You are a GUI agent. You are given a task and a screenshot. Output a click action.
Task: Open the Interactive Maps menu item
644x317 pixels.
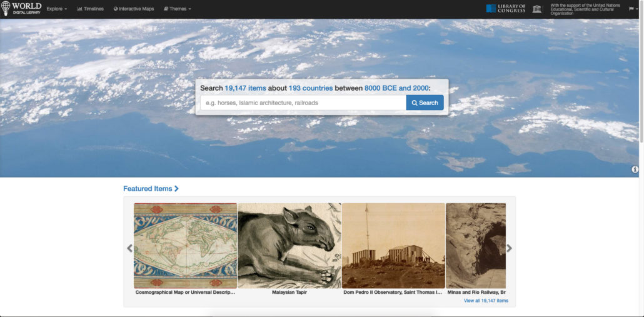click(x=134, y=9)
